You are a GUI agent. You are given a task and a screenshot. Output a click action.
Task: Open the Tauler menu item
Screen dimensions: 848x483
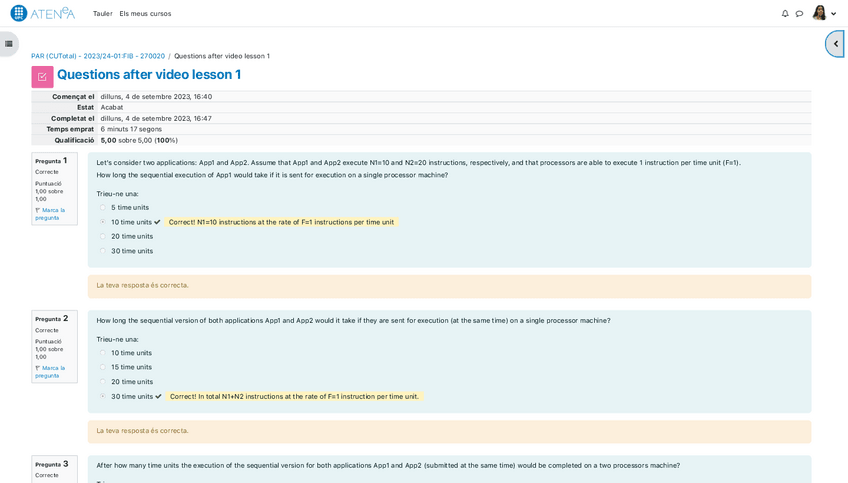click(x=102, y=14)
